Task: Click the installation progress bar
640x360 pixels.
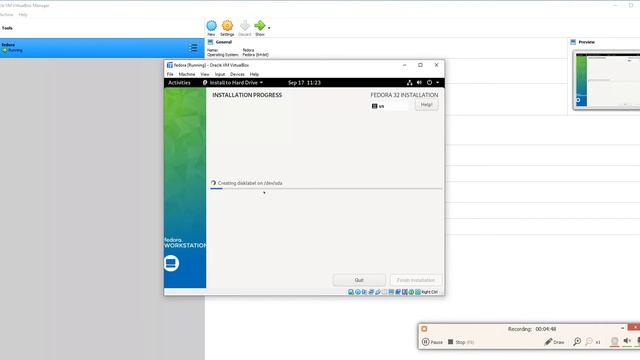Action: click(326, 189)
